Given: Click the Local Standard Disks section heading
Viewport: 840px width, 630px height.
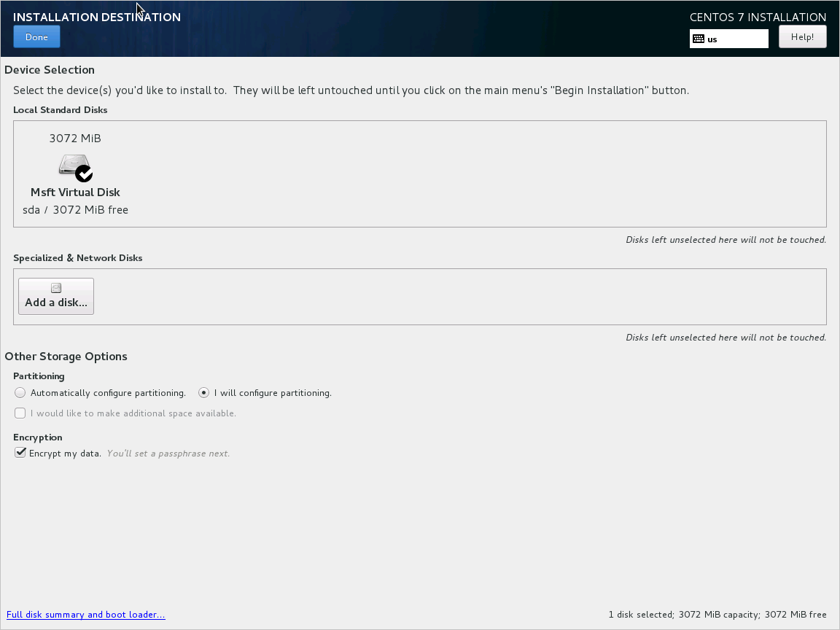Looking at the screenshot, I should click(61, 109).
